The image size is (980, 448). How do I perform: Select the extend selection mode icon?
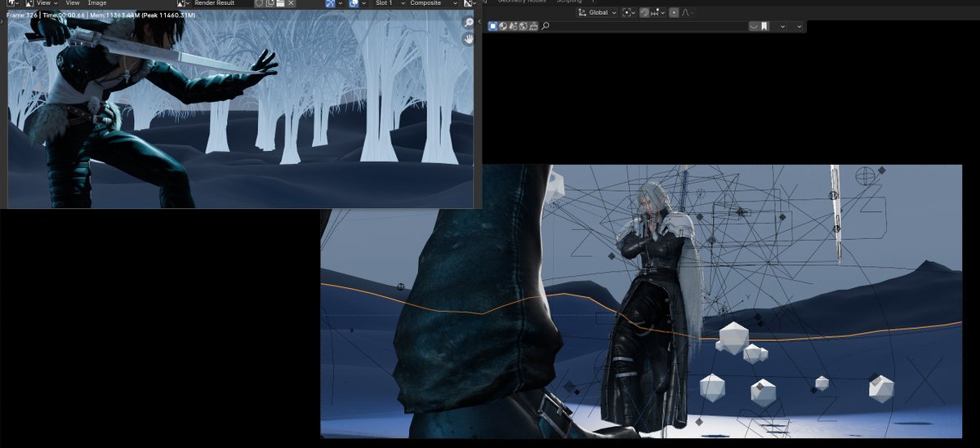503,26
